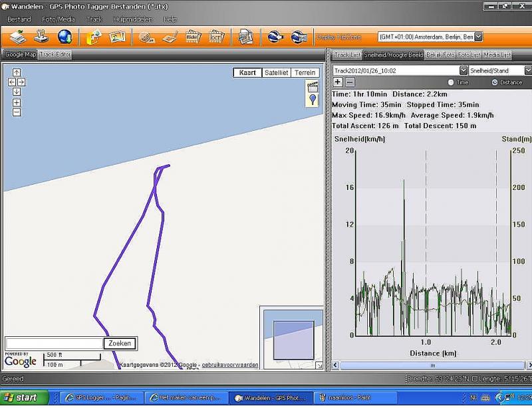The height and width of the screenshot is (408, 532).
Task: Switch to the Track List tab
Action: click(347, 54)
